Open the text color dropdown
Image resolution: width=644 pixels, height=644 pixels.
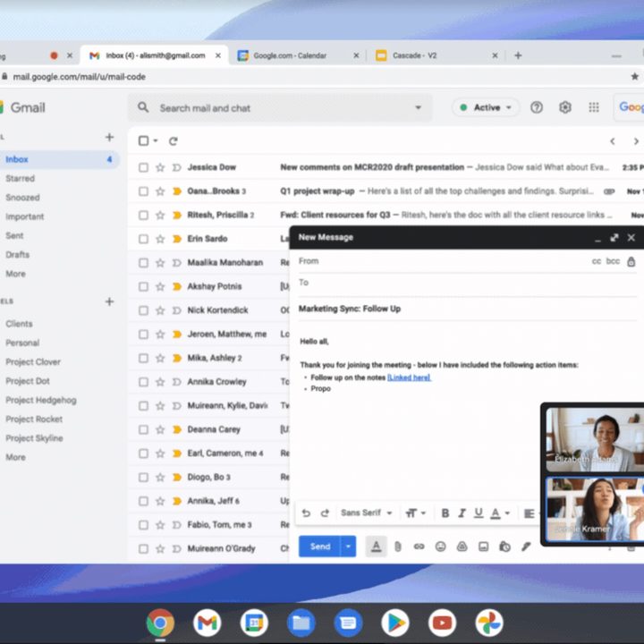pos(500,513)
